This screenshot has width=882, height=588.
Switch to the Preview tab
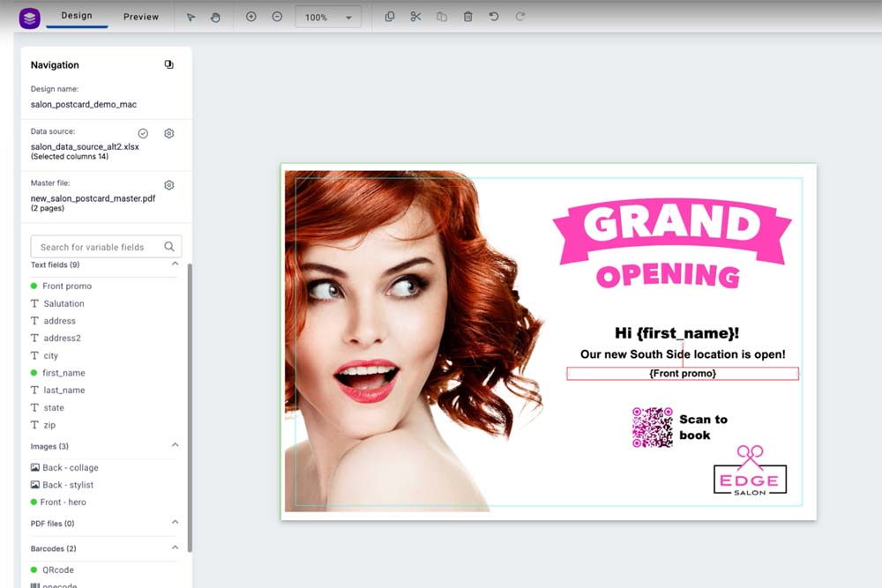[141, 17]
